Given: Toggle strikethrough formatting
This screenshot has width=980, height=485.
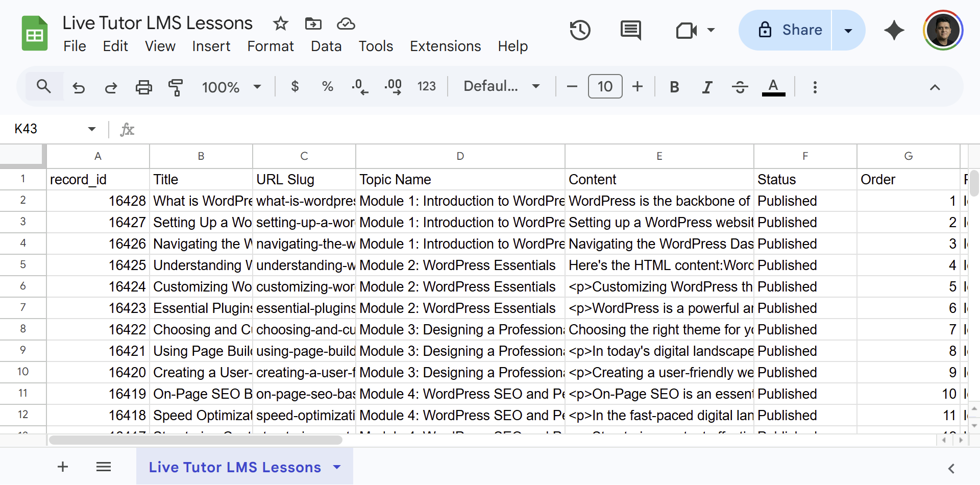Looking at the screenshot, I should point(740,87).
